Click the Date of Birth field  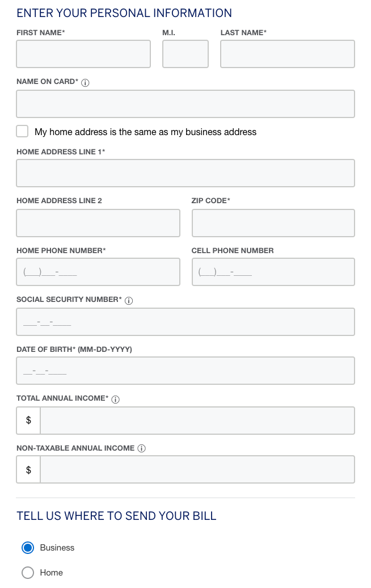tap(185, 370)
